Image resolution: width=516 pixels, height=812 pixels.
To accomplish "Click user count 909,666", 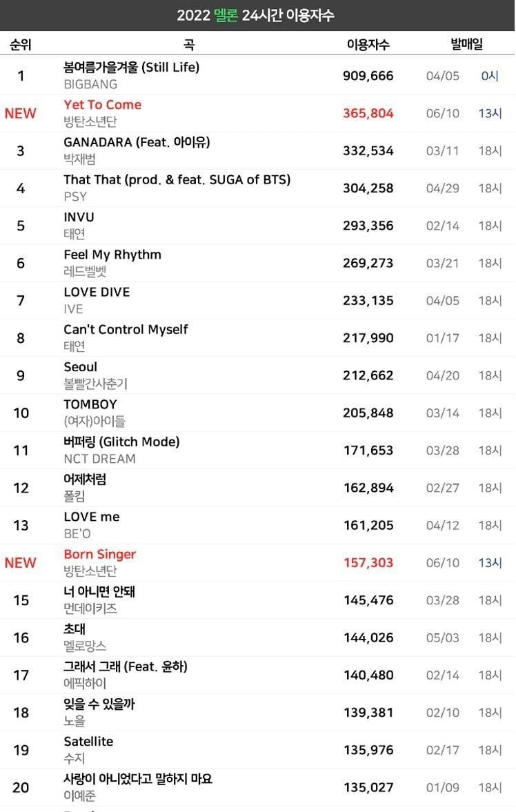I will pyautogui.click(x=368, y=76).
